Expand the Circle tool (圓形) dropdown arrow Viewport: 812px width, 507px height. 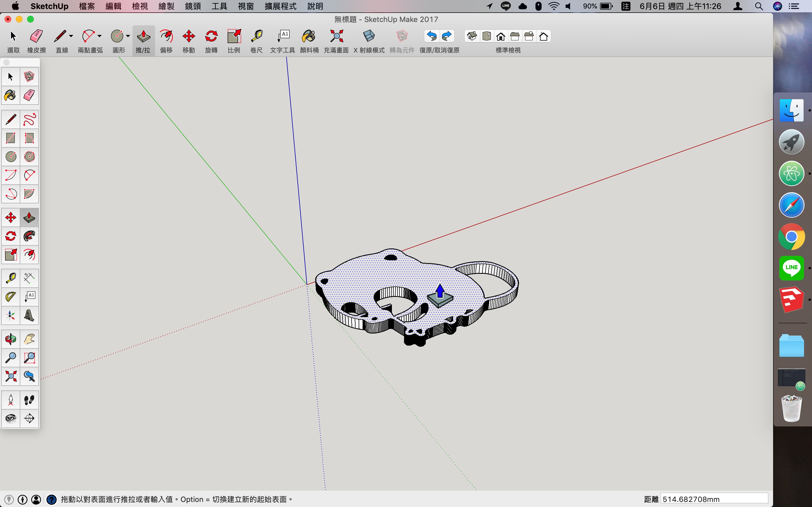[x=128, y=36]
